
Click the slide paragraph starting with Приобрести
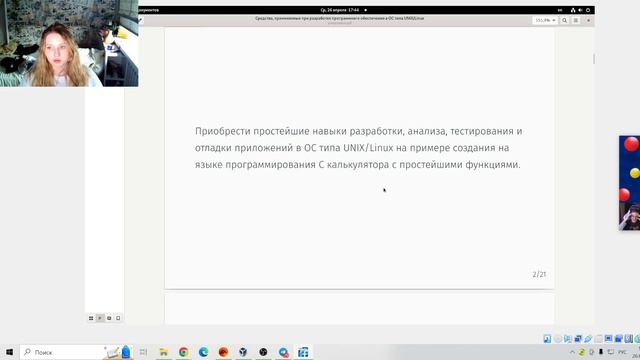click(x=358, y=148)
